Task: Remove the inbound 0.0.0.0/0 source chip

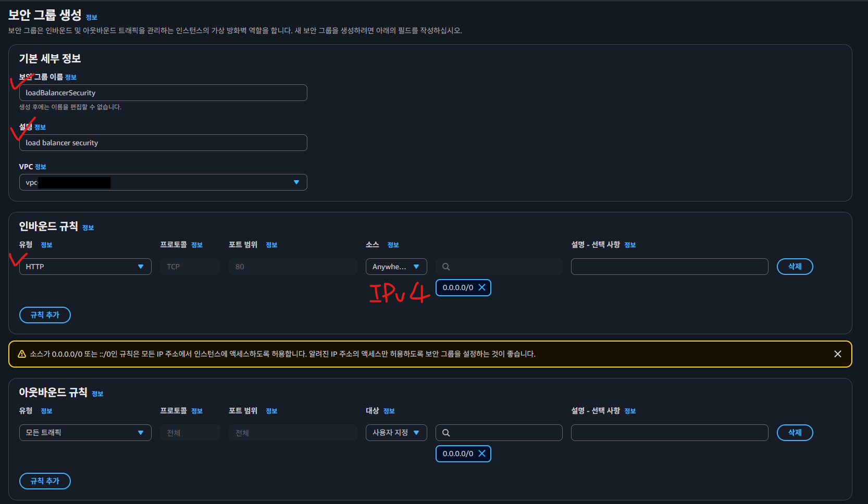Action: tap(482, 287)
